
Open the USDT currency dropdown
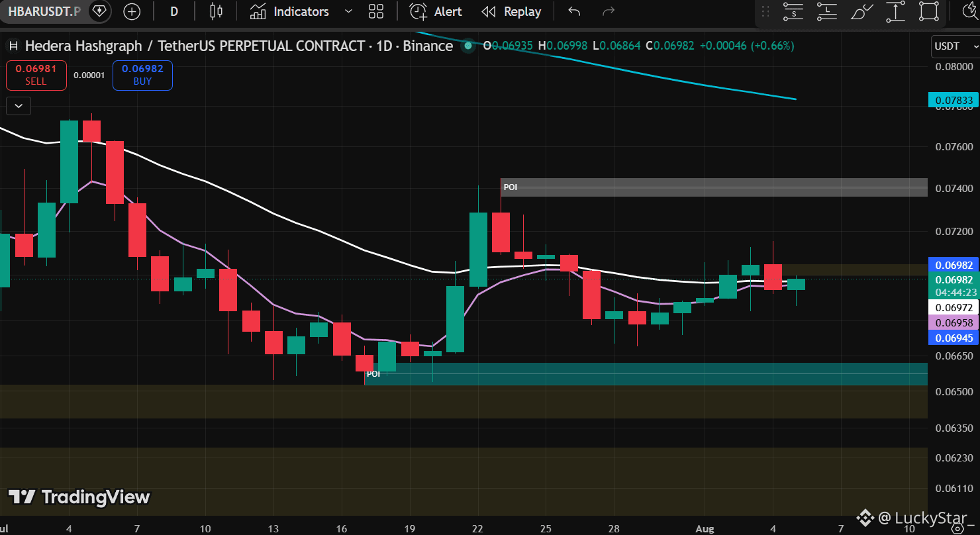point(955,46)
